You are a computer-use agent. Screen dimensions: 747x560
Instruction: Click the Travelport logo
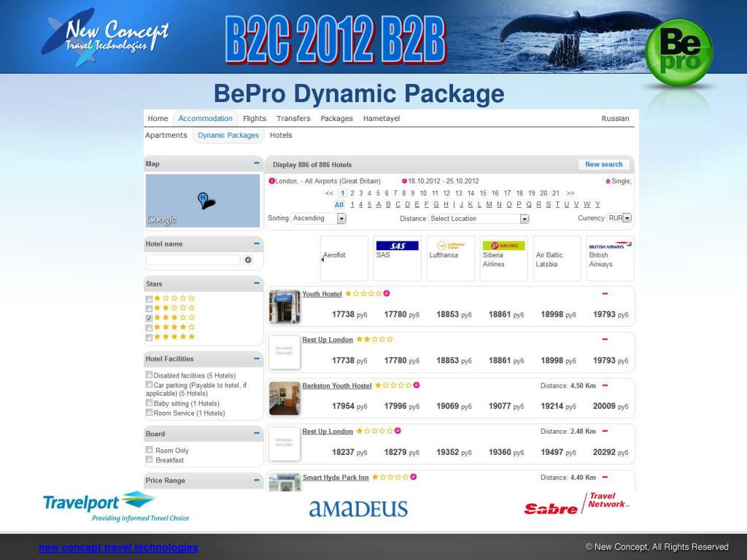pyautogui.click(x=116, y=507)
